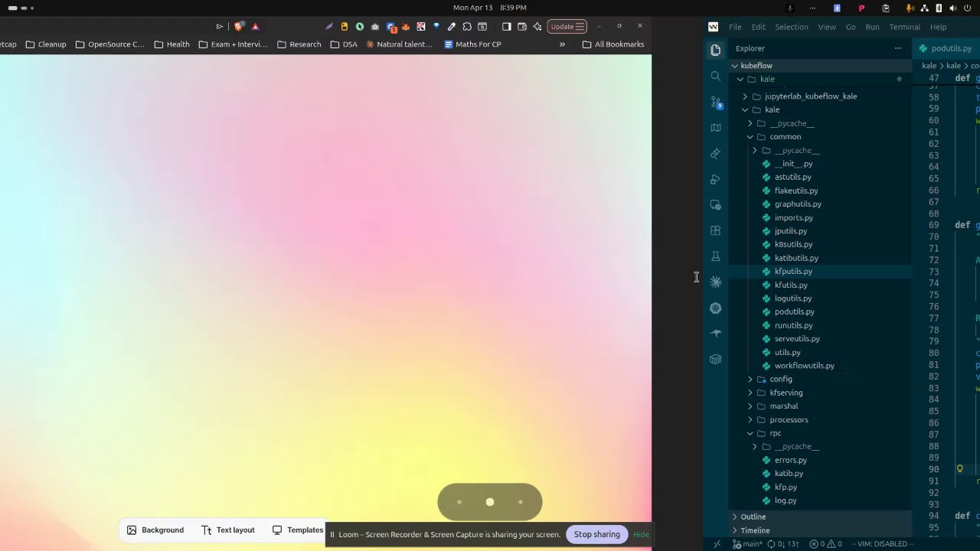The height and width of the screenshot is (551, 980).
Task: Show more bookmarks with the double chevron
Action: click(562, 44)
